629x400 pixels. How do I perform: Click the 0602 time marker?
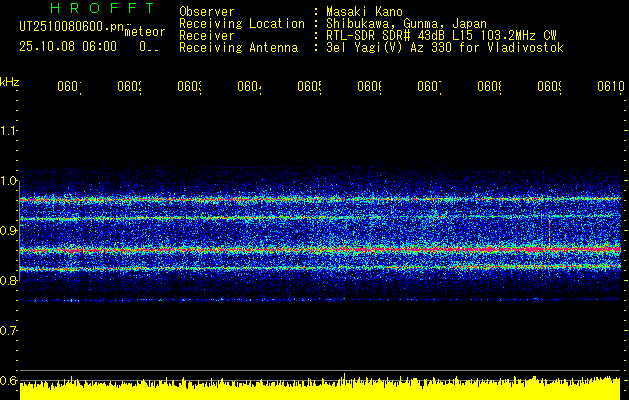pyautogui.click(x=129, y=87)
